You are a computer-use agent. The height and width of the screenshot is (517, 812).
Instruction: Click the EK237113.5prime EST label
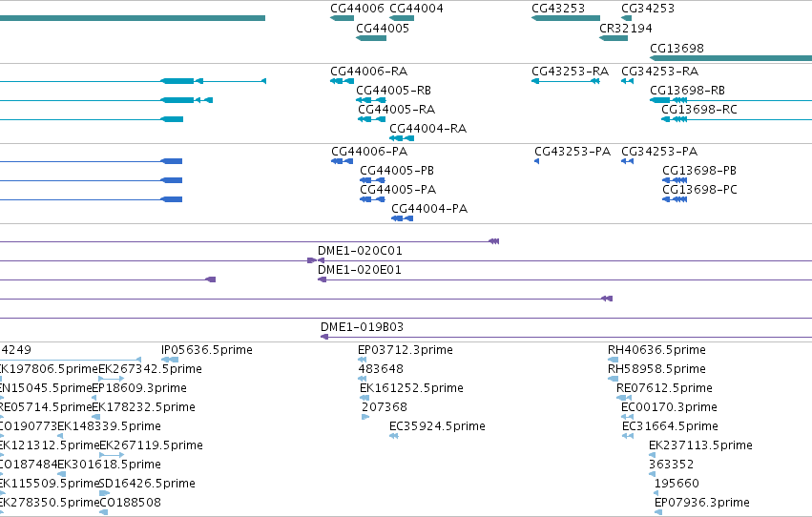point(700,445)
